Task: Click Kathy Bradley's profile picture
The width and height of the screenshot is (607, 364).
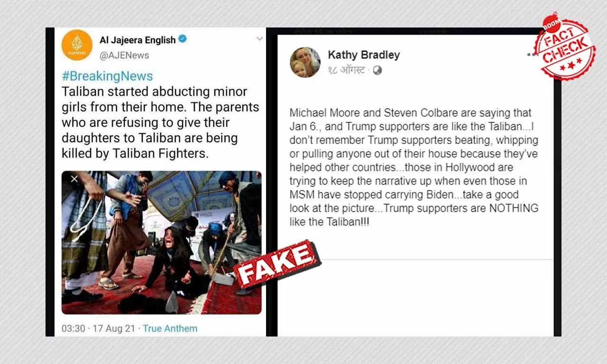Action: point(305,62)
